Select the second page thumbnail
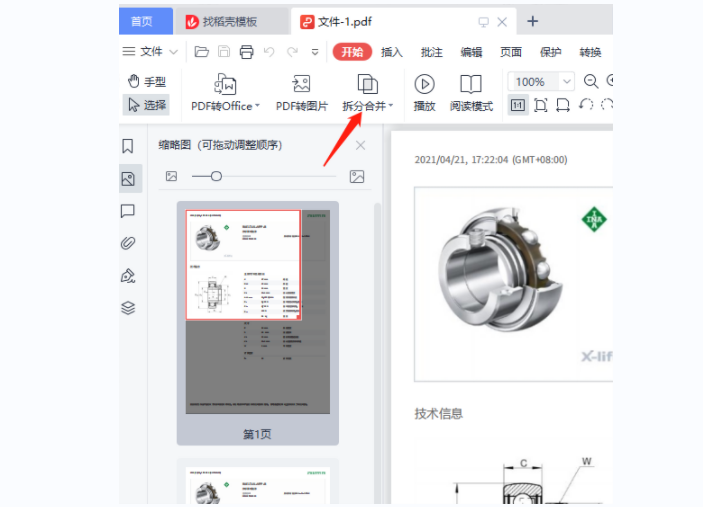The image size is (703, 507). (x=258, y=482)
